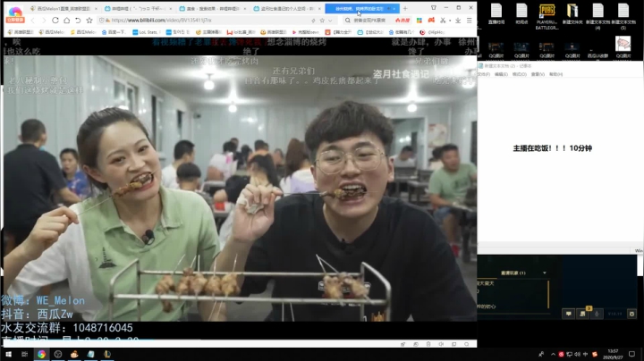This screenshot has height=361, width=644.
Task: Open the colorful apps grid extension
Action: tap(419, 20)
